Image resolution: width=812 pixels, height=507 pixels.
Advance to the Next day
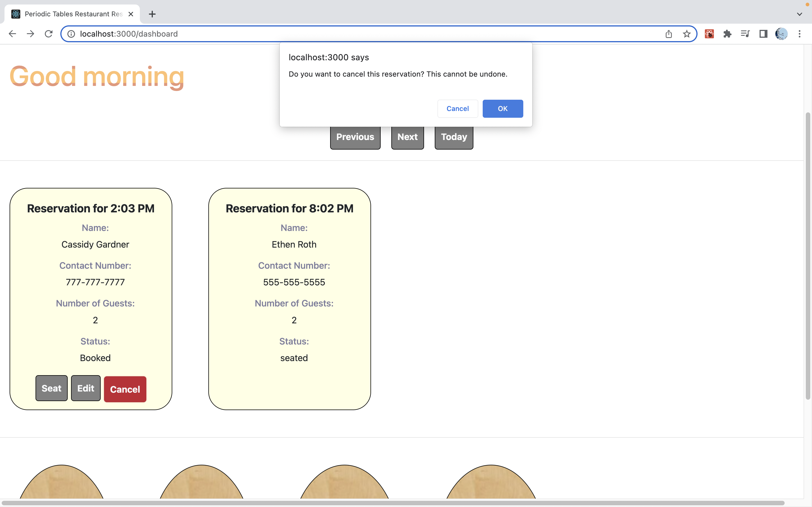pos(407,137)
